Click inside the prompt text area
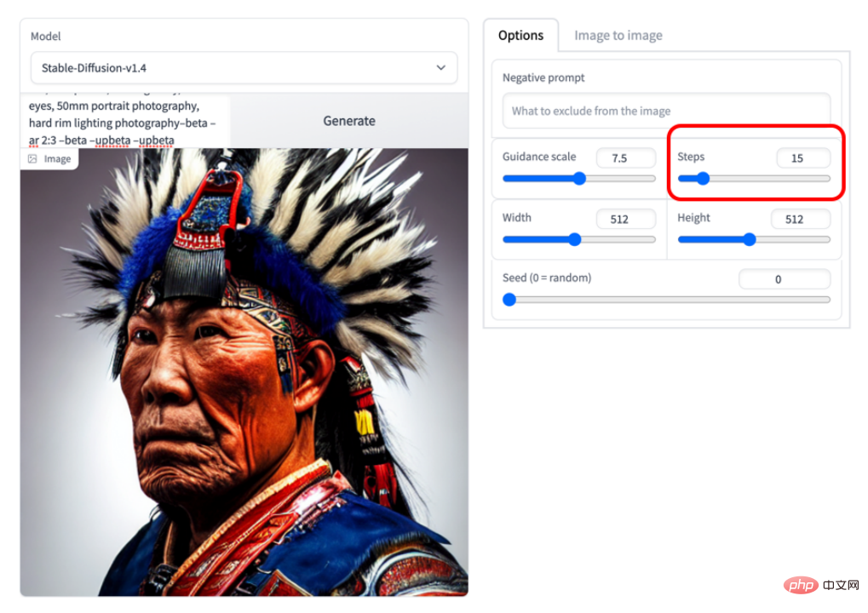Screen dimensions: 868x613 click(125, 121)
